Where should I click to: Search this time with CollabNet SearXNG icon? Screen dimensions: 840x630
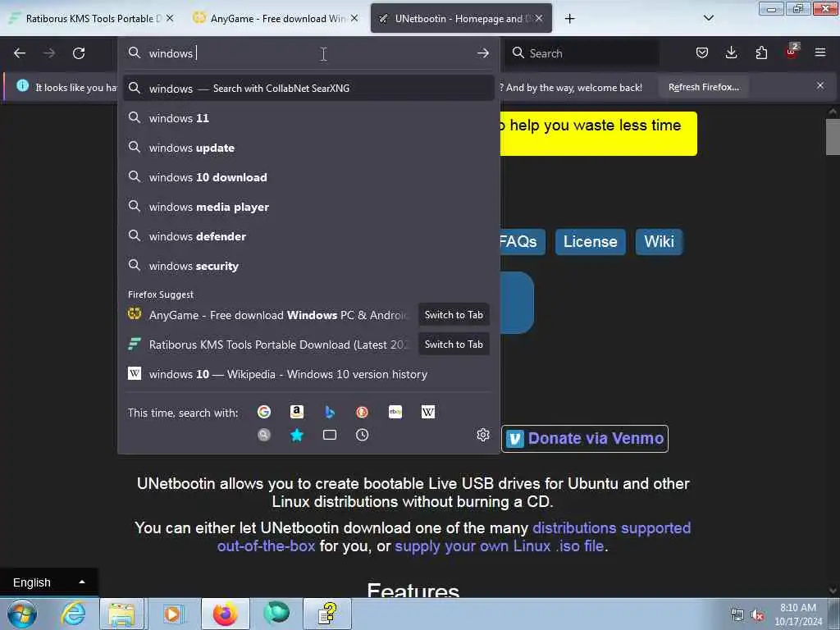click(x=263, y=435)
